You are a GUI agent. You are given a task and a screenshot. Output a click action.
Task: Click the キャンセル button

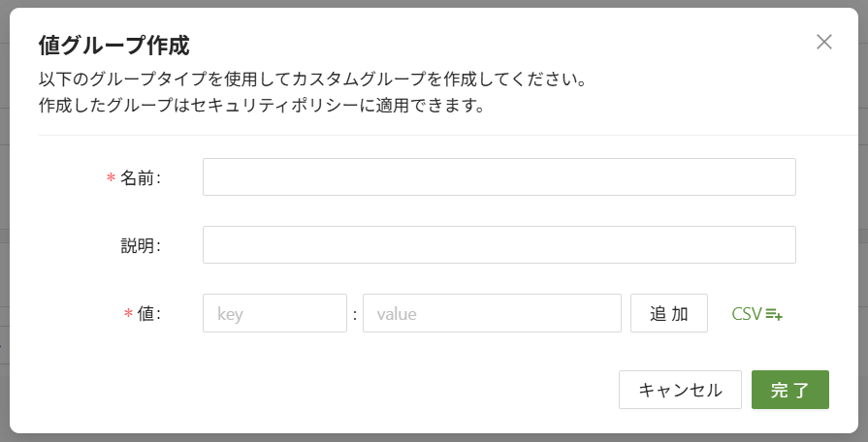[x=680, y=390]
